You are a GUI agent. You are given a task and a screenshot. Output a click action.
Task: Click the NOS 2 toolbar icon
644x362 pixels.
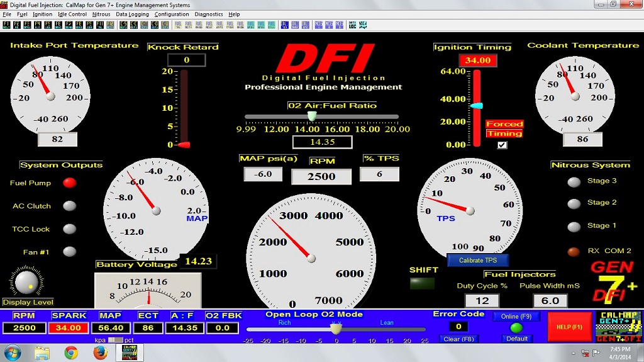329,25
